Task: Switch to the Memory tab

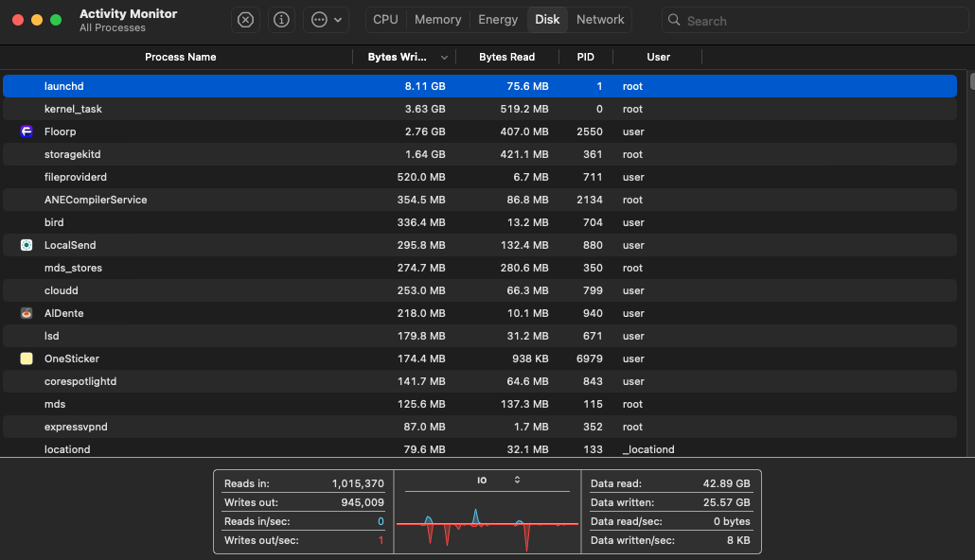Action: [437, 20]
